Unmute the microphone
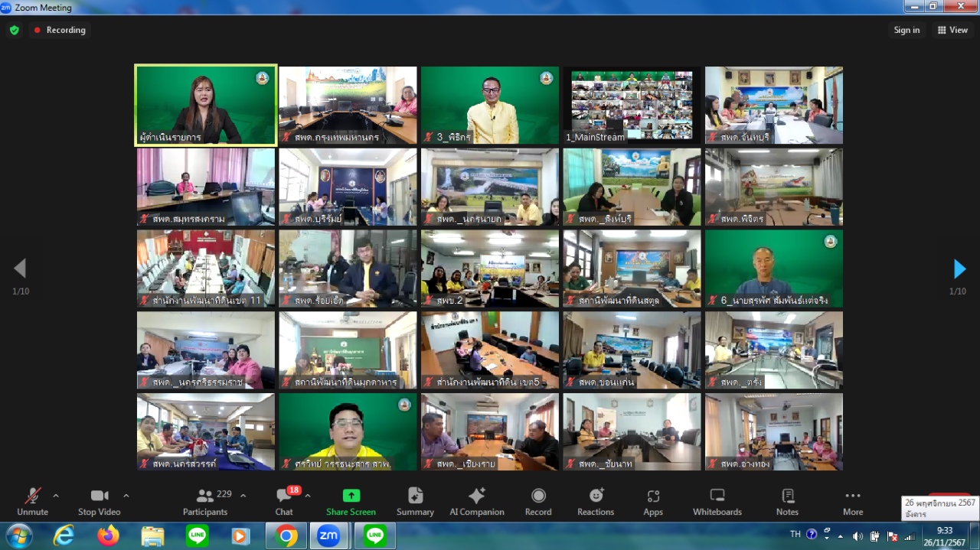Image resolution: width=980 pixels, height=550 pixels. (x=32, y=501)
